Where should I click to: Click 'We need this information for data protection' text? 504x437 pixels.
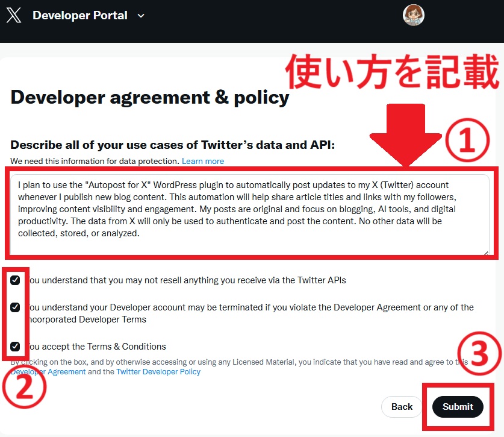[95, 161]
